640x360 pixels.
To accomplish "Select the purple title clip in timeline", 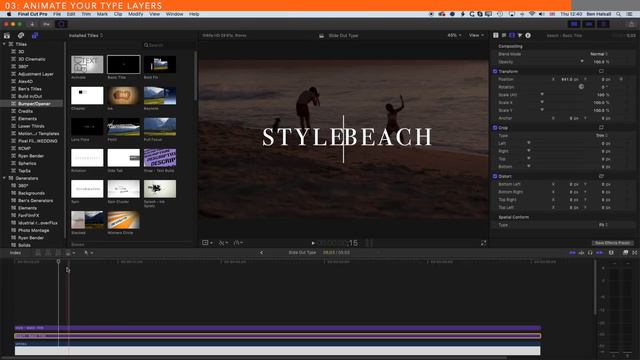I will click(278, 328).
